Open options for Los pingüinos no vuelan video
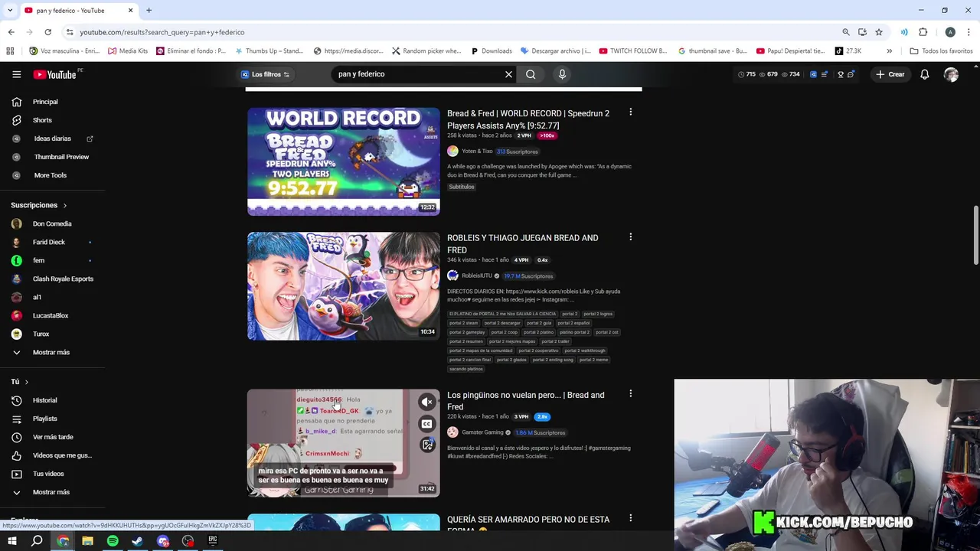The image size is (980, 551). [630, 394]
